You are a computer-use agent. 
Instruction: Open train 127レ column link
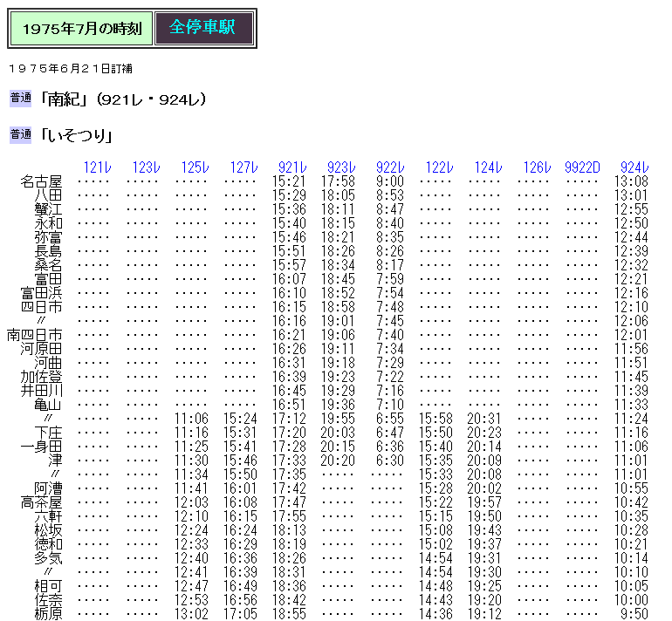click(243, 167)
